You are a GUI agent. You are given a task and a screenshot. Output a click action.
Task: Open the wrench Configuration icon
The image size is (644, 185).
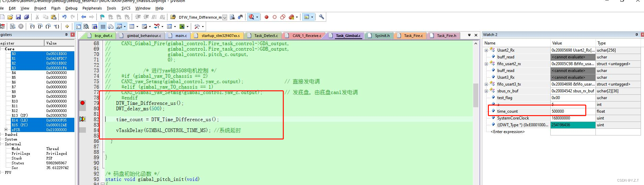pos(321,17)
